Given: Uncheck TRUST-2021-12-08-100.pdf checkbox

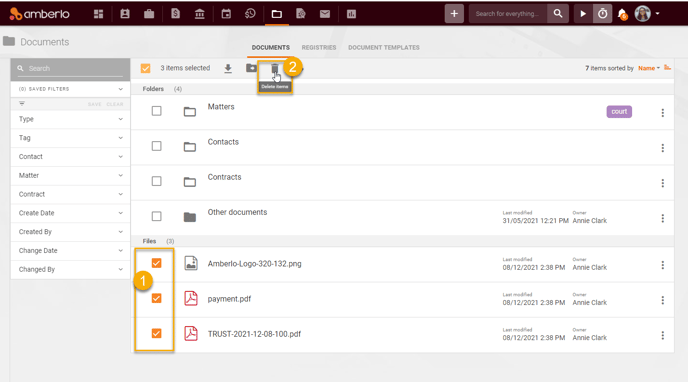Looking at the screenshot, I should (156, 333).
